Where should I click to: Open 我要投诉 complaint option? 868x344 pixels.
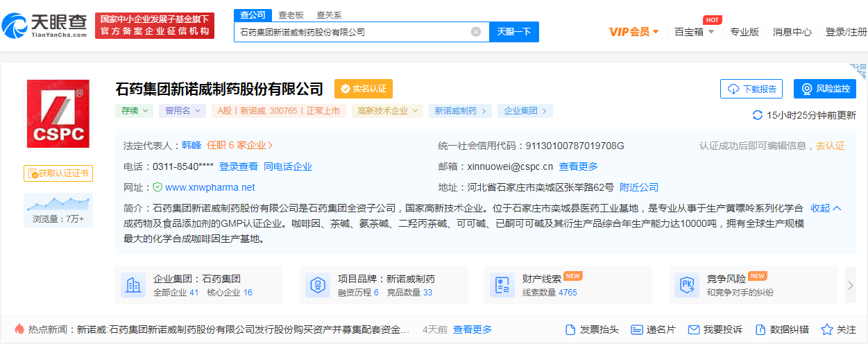point(715,329)
